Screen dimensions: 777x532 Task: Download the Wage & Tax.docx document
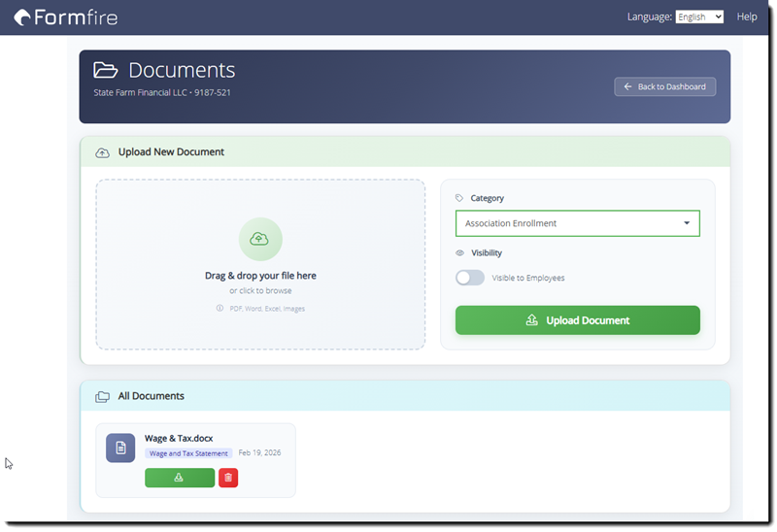(x=180, y=478)
